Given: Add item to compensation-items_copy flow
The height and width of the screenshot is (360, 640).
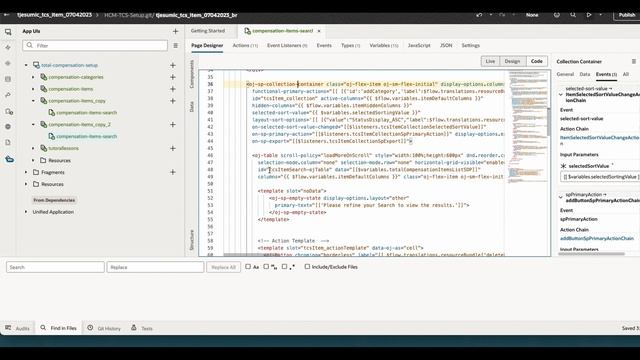Looking at the screenshot, I should [173, 101].
